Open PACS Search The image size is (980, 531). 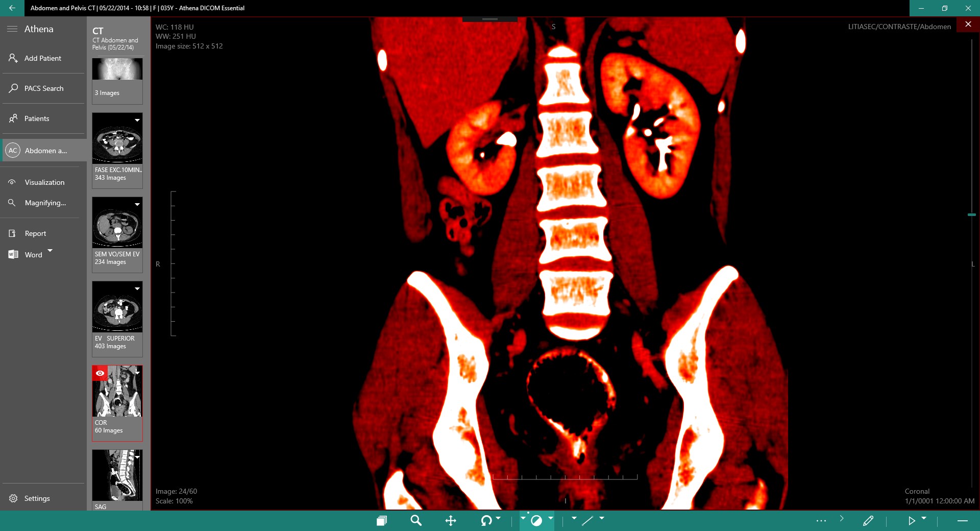coord(43,88)
